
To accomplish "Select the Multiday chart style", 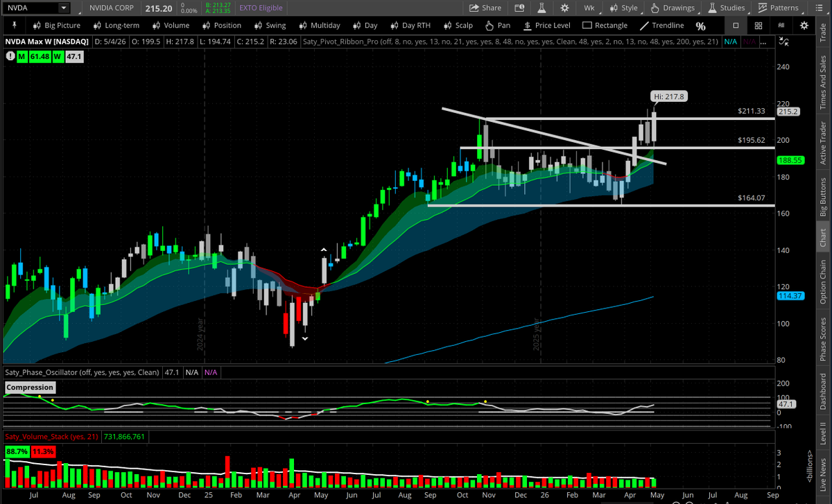I will 318,26.
